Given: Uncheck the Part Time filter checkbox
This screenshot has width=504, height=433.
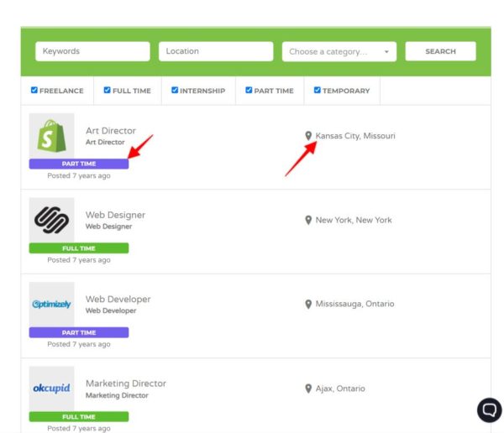Looking at the screenshot, I should tap(249, 90).
